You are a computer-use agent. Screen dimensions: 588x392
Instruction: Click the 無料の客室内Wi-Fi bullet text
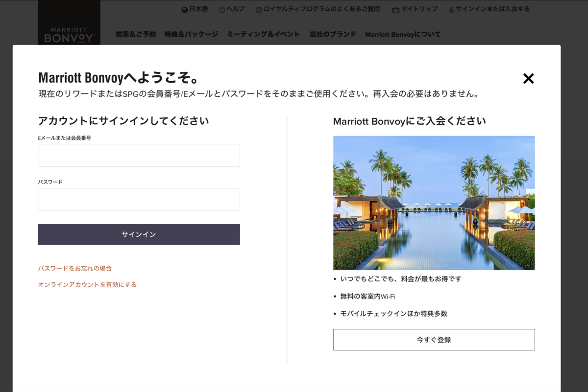(x=368, y=296)
